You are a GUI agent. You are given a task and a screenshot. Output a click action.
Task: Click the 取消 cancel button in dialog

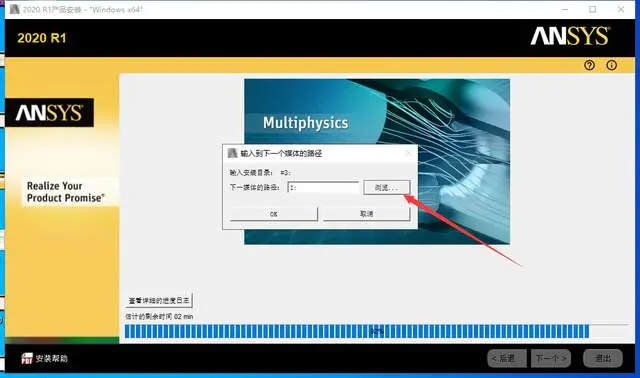tap(367, 213)
